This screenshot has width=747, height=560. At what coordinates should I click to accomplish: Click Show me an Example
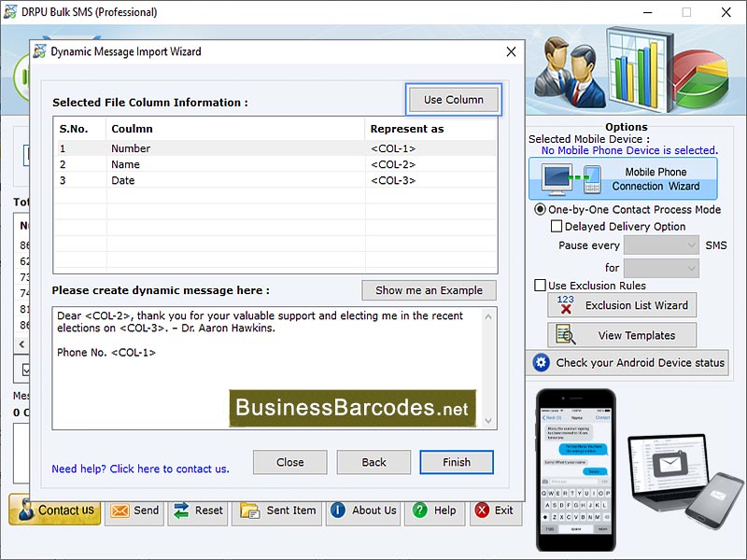tap(429, 290)
